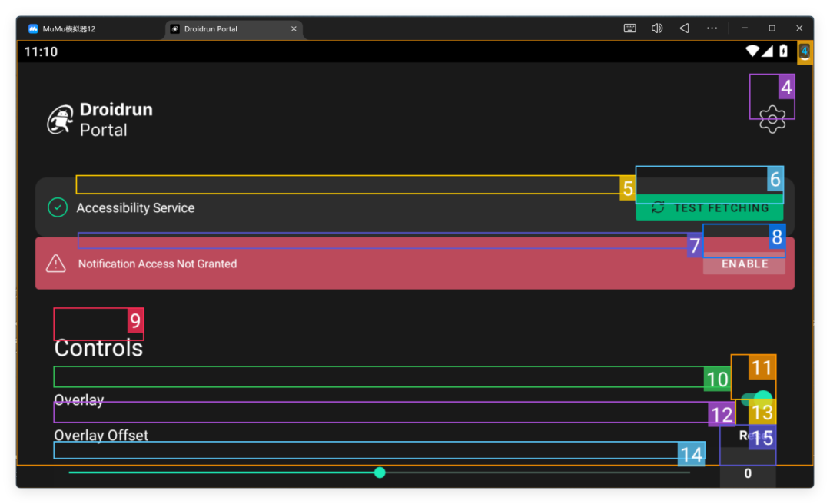Screen dimensions: 830x504
Task: Click the Wi-Fi status icon
Action: 752,51
